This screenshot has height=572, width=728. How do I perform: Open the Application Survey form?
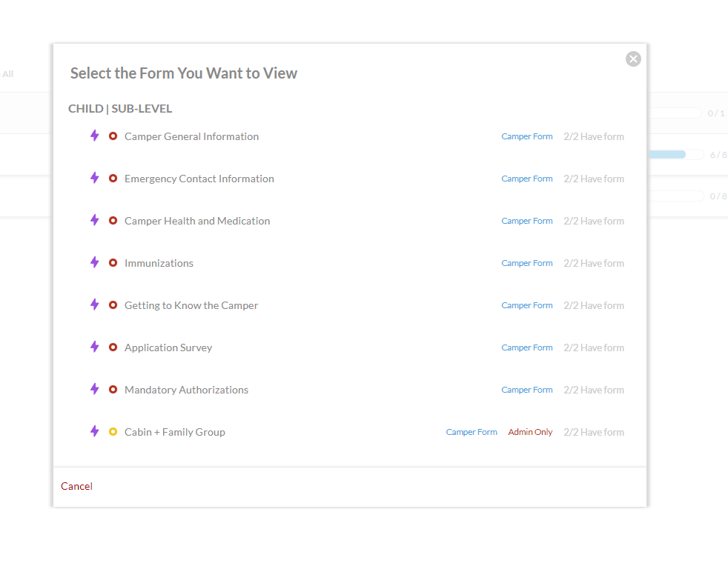pos(168,347)
